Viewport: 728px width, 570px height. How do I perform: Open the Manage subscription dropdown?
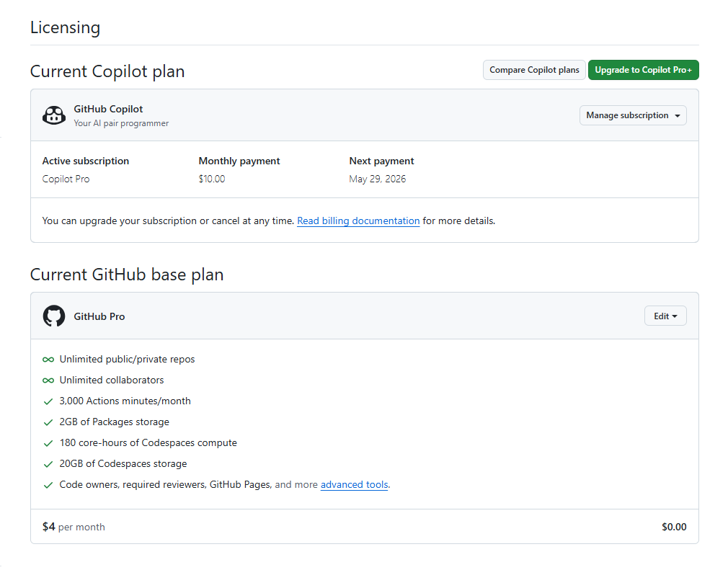[x=633, y=115]
